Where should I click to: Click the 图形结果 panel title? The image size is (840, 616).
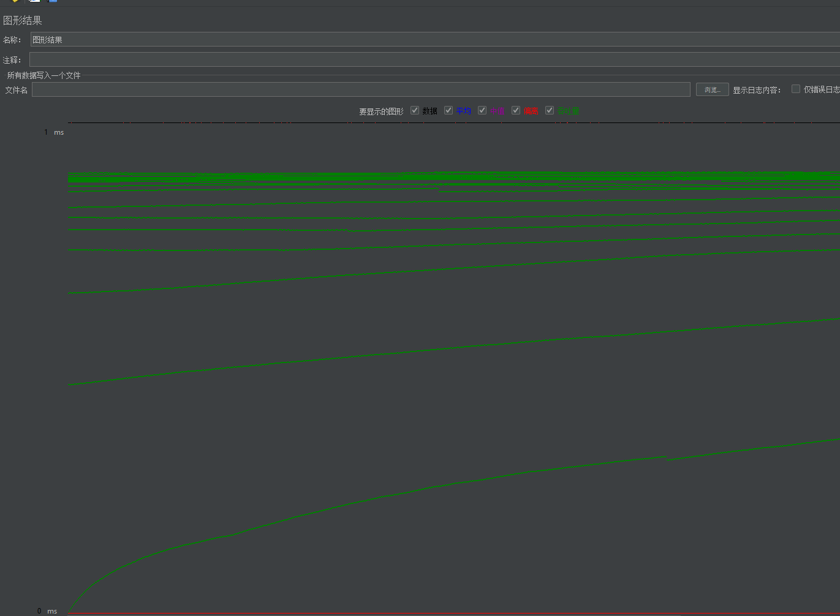point(23,20)
